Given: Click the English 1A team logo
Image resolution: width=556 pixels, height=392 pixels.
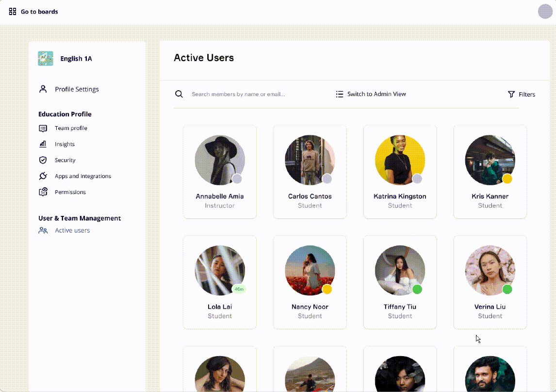Looking at the screenshot, I should pyautogui.click(x=46, y=59).
